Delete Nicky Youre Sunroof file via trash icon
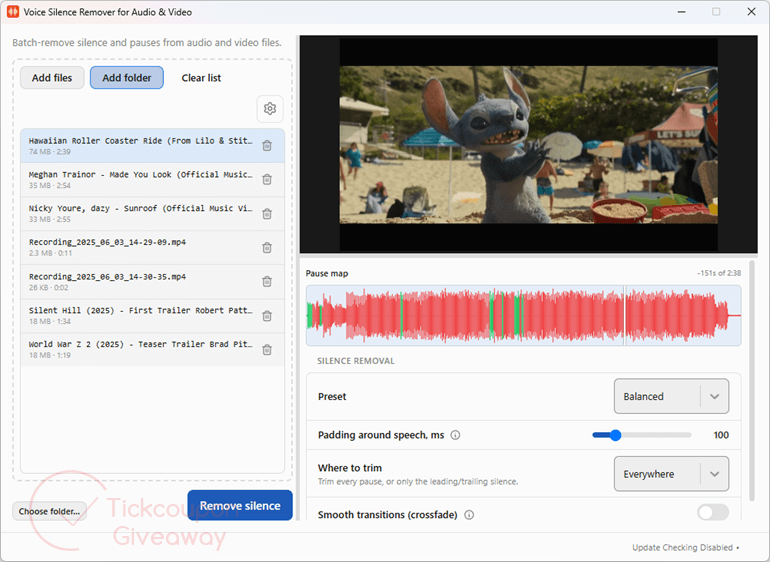Screen dimensions: 770x562 267,214
